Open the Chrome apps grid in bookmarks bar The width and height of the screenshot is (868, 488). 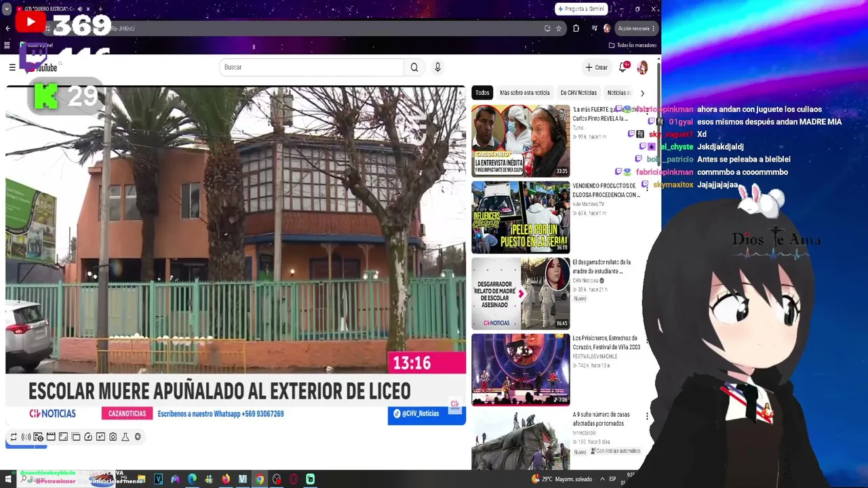coord(7,45)
